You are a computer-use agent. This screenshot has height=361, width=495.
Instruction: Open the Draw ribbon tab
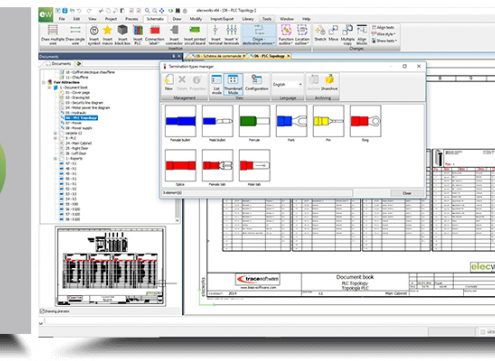click(x=177, y=19)
